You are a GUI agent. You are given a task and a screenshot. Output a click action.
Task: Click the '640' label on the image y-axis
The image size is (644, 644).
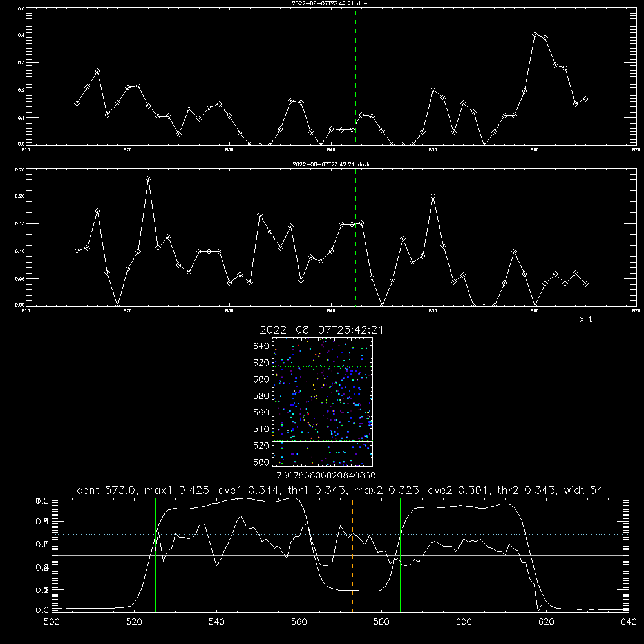pos(261,346)
